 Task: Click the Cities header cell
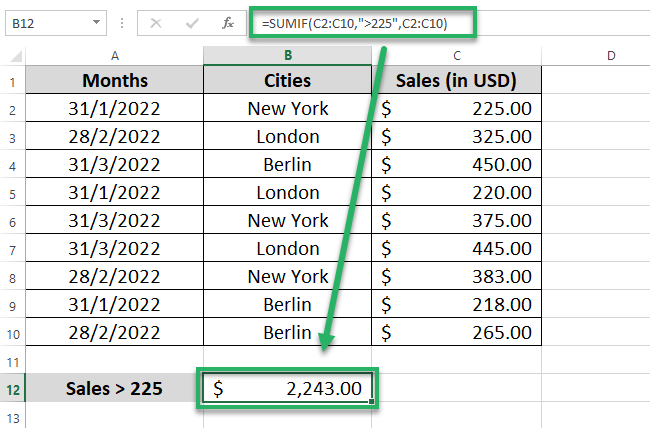coord(288,80)
